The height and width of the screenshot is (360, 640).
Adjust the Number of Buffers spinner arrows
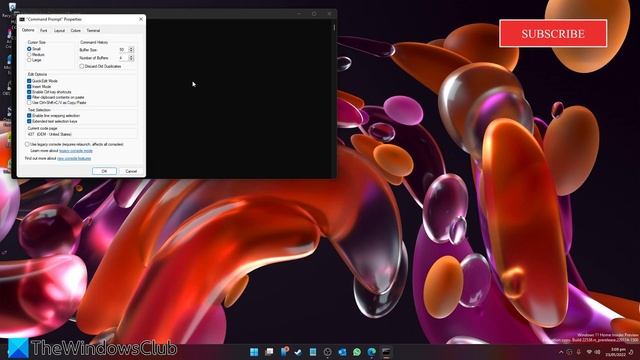131,58
